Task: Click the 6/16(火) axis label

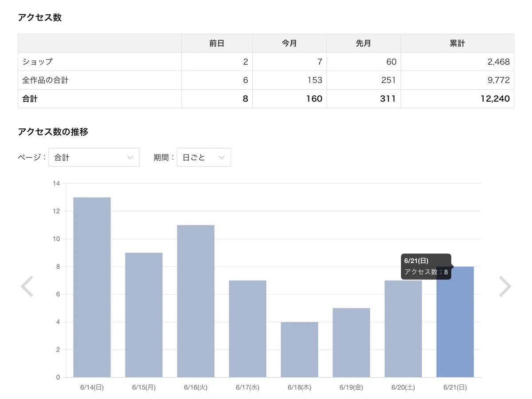Action: (196, 387)
